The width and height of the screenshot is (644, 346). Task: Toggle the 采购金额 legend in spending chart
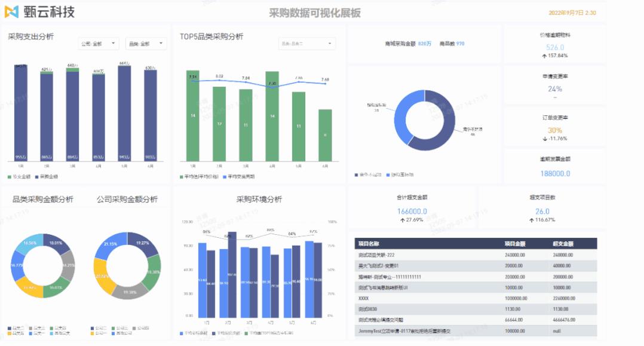(x=37, y=177)
